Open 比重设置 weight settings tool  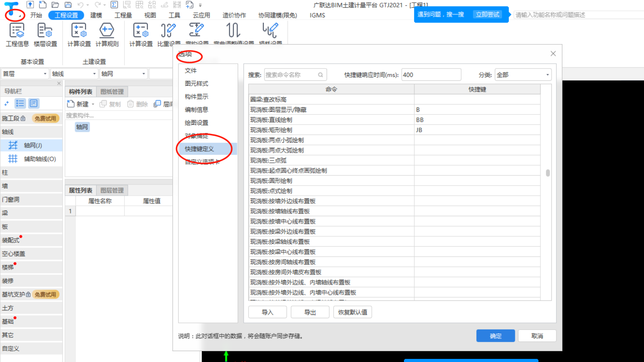click(169, 35)
